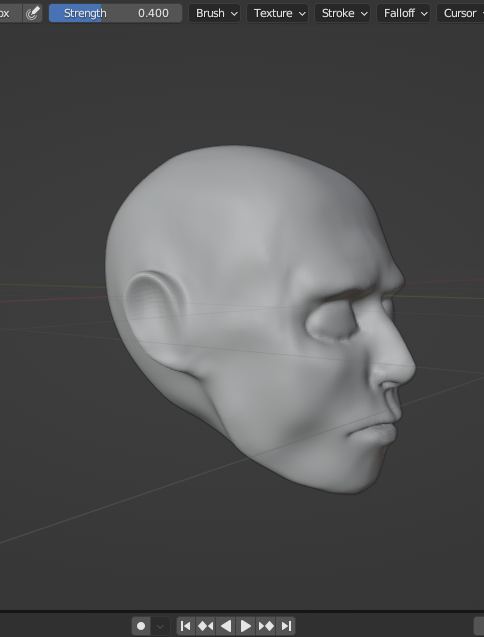Jump to the next keyframe
The width and height of the screenshot is (484, 637).
click(266, 626)
